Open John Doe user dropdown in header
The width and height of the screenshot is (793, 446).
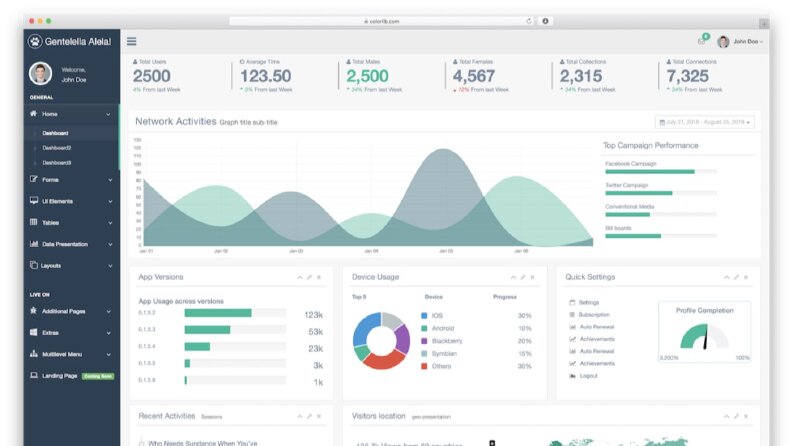[740, 41]
